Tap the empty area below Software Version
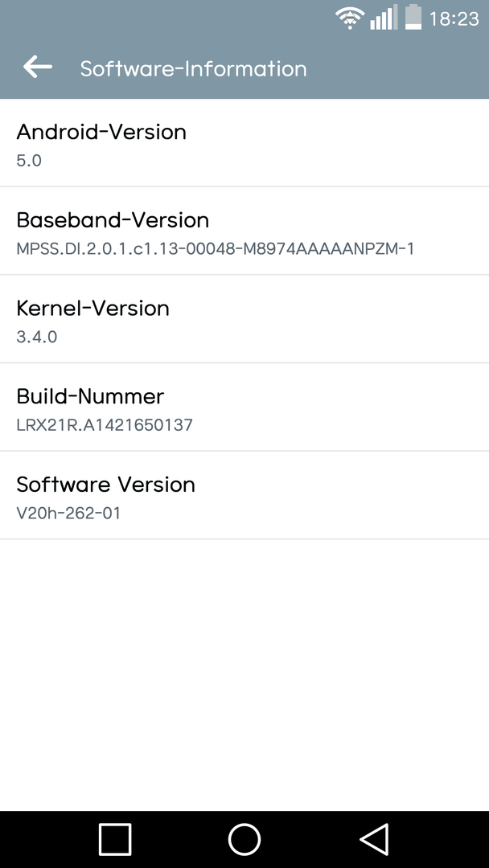Viewport: 489px width, 868px height. click(244, 675)
